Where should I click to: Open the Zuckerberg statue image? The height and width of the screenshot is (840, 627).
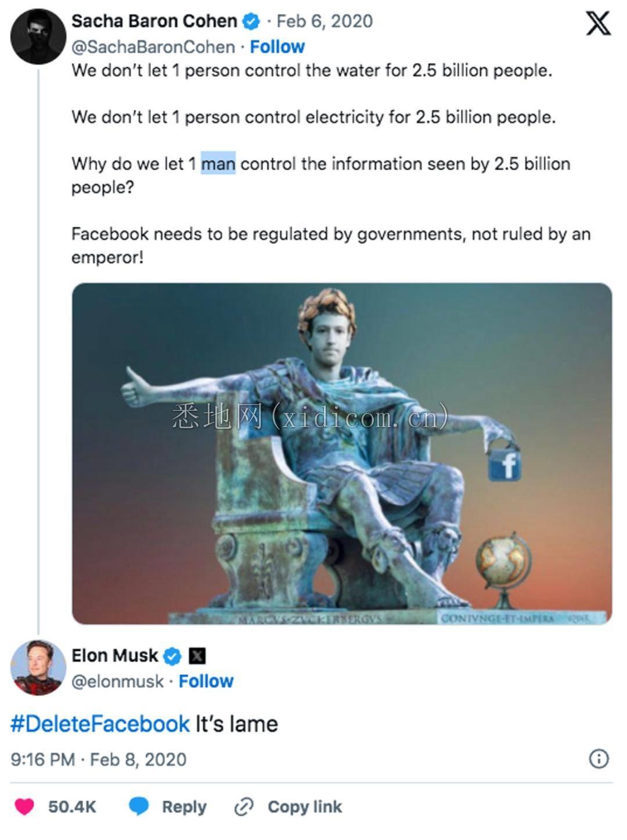click(341, 454)
